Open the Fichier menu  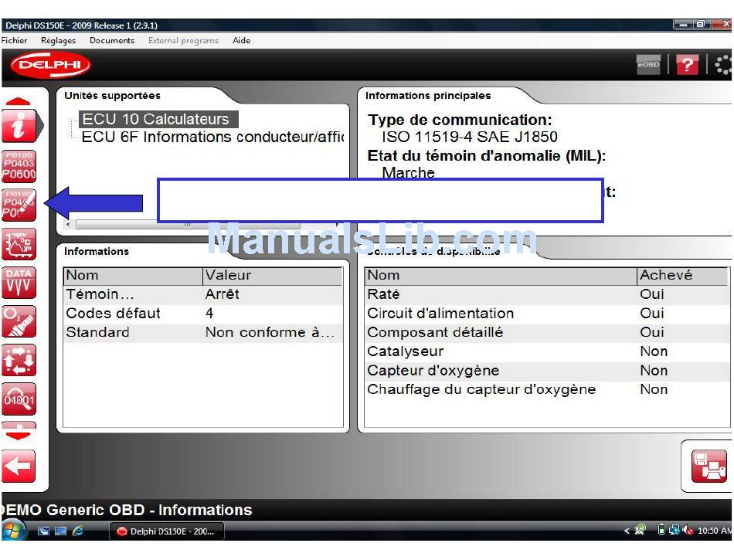pos(14,40)
